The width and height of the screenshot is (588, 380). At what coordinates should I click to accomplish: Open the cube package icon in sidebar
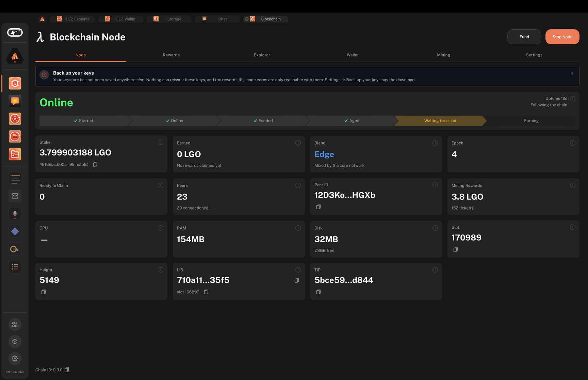coord(15,342)
